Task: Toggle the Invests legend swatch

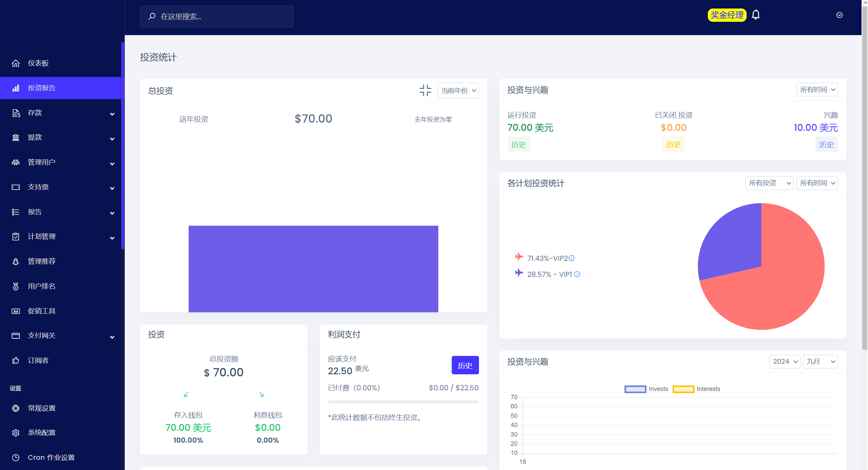Action: click(635, 389)
